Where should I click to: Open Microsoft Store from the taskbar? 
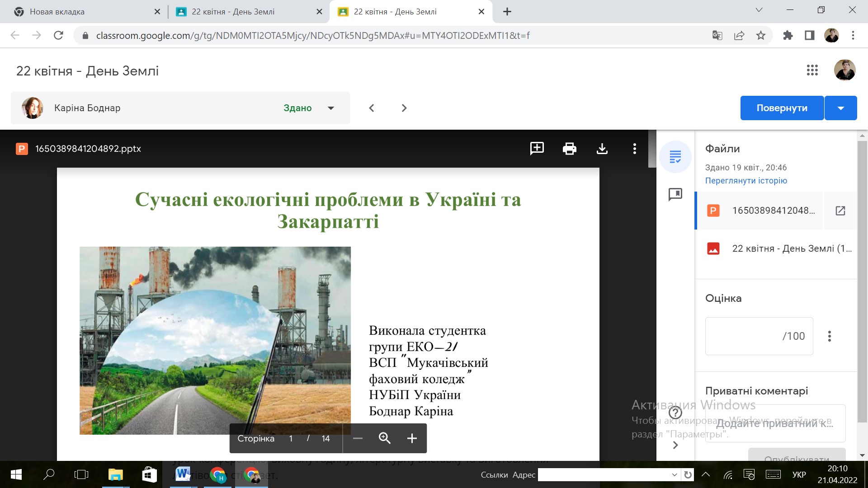(x=149, y=474)
